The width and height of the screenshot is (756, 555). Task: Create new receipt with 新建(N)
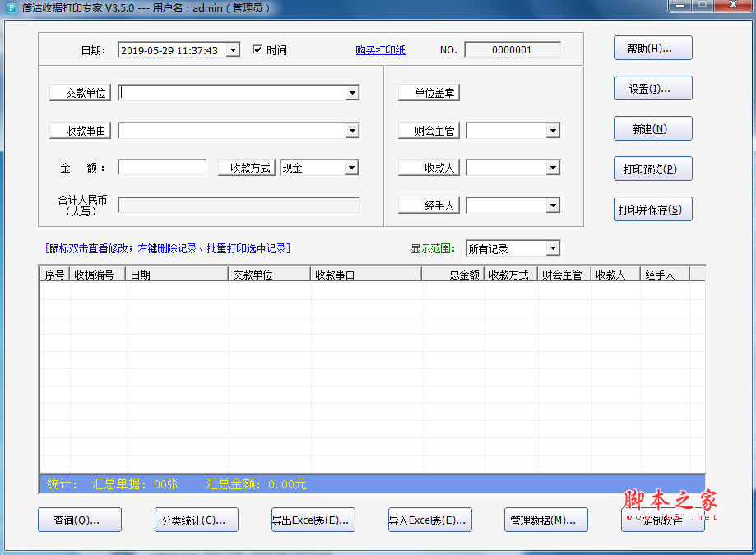tap(652, 128)
